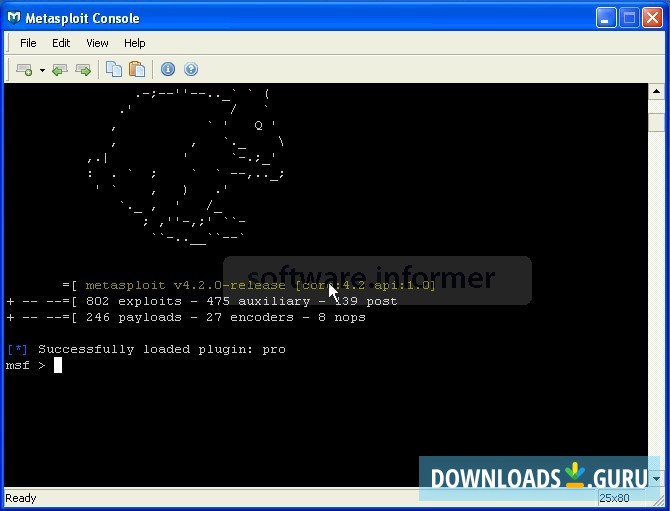Click at the msf prompt cursor

tap(58, 366)
